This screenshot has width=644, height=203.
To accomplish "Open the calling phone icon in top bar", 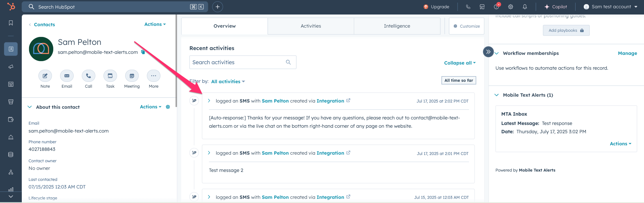I will 468,7.
